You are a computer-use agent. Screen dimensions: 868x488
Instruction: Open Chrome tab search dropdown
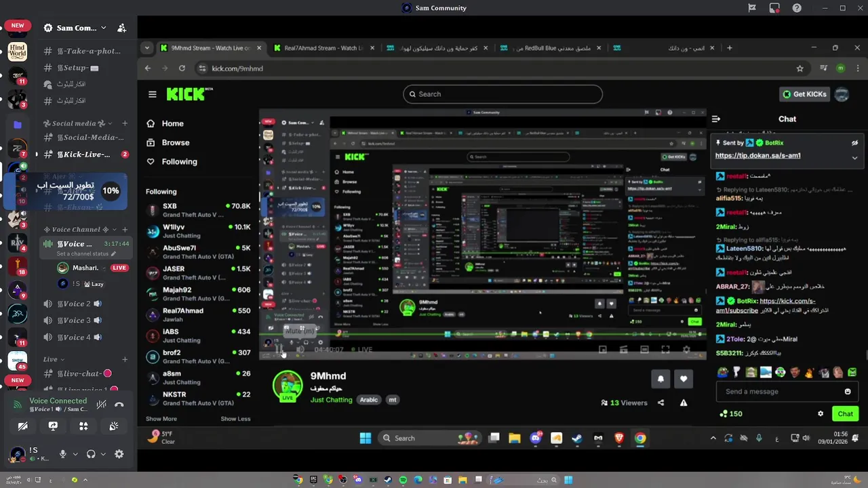(147, 48)
